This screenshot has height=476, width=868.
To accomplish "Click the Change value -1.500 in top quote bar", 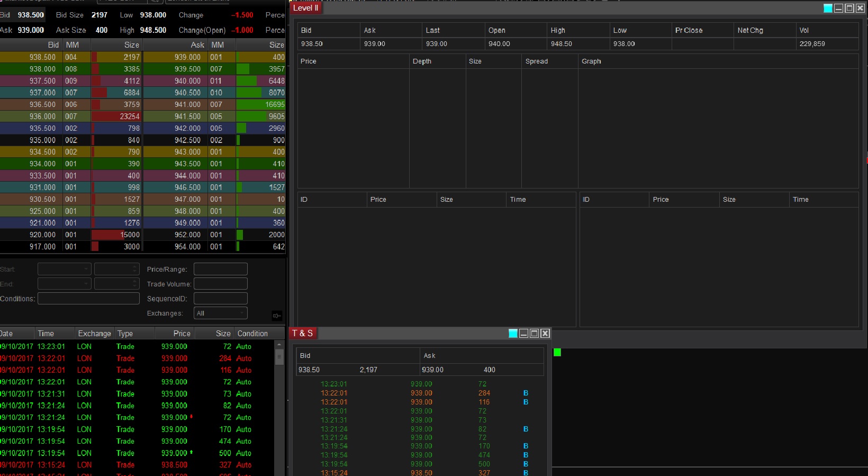I will point(242,15).
